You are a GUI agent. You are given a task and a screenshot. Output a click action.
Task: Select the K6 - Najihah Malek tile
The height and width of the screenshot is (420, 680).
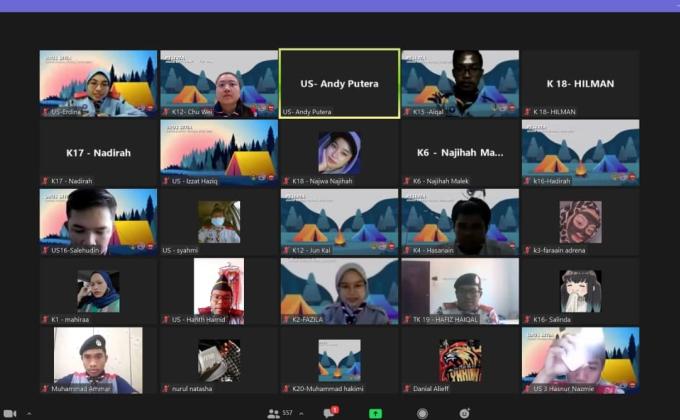coord(460,153)
